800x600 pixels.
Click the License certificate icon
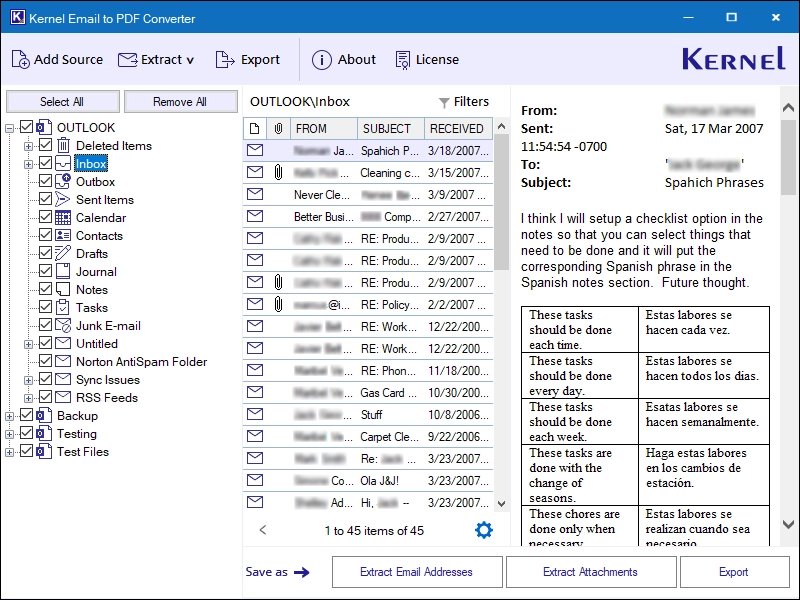click(403, 60)
